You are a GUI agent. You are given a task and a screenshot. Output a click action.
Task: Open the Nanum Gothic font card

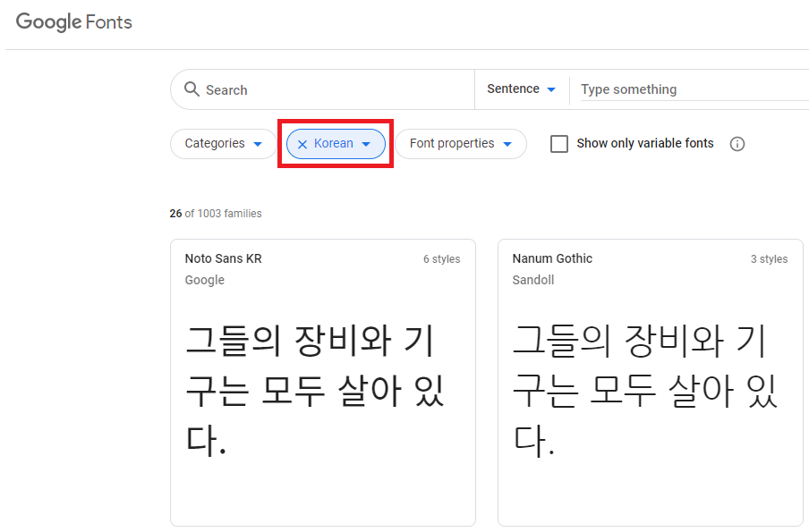(650, 383)
